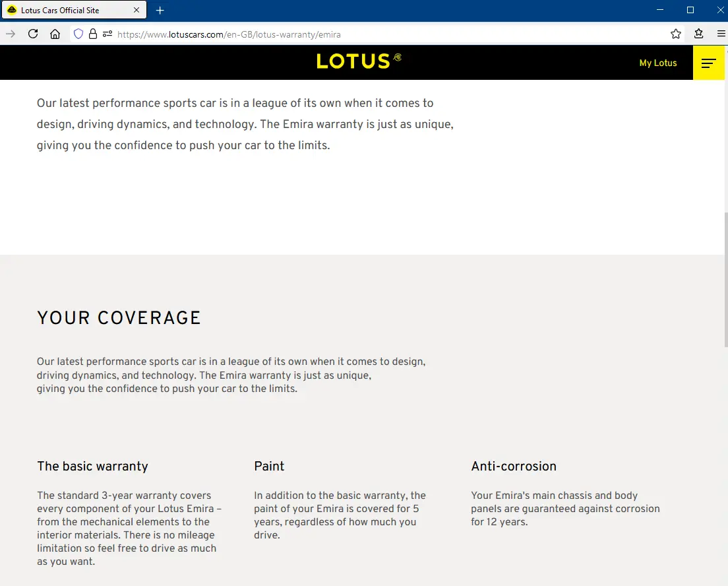The width and height of the screenshot is (728, 586).
Task: Go to the browser home page
Action: pos(55,34)
